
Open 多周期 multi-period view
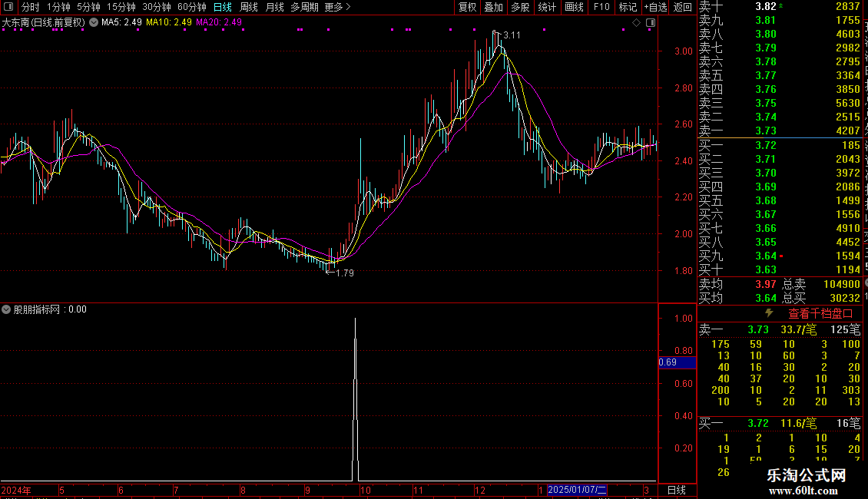(x=304, y=7)
